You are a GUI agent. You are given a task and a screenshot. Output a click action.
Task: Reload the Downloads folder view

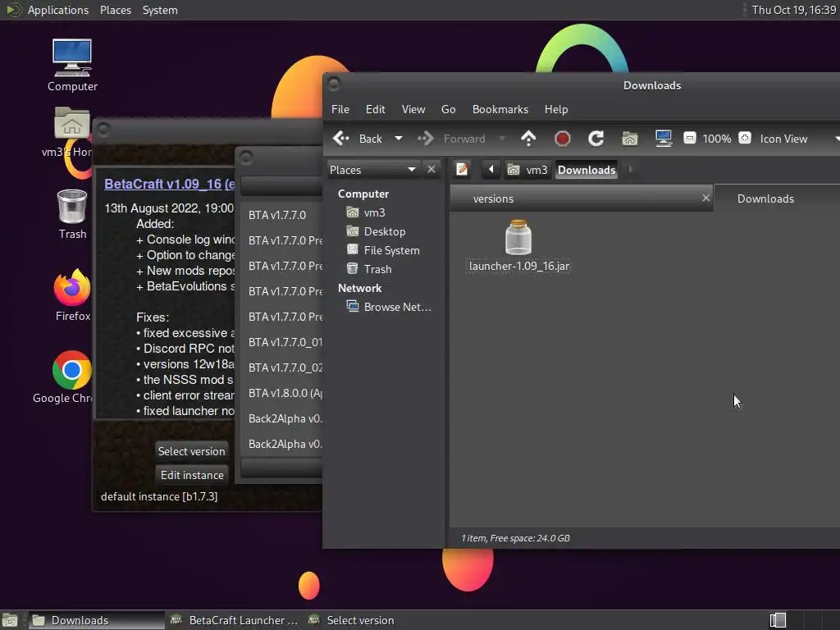pyautogui.click(x=596, y=139)
